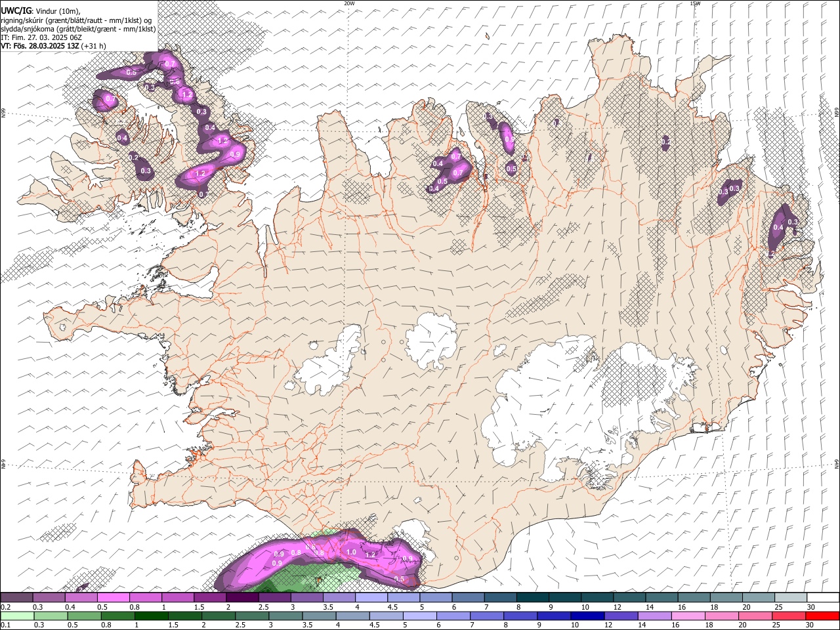840x630 pixels.
Task: Click the upper legend swatch between 1 and 1.5
Action: 177,598
